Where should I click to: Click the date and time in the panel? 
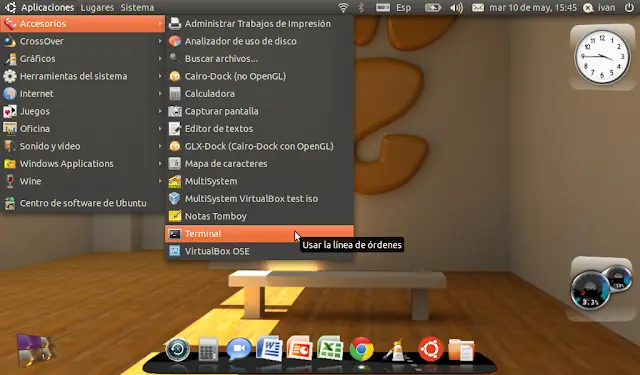pyautogui.click(x=533, y=7)
